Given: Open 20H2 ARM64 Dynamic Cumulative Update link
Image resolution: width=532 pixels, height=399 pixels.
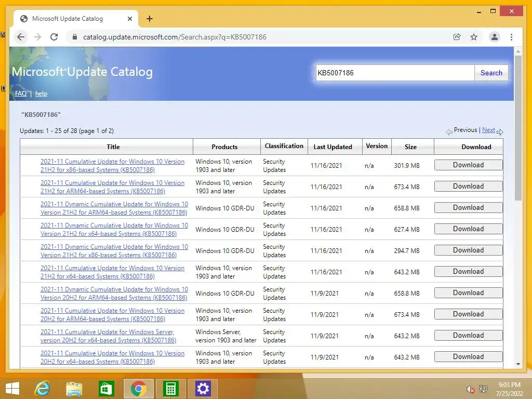Looking at the screenshot, I should [x=114, y=294].
